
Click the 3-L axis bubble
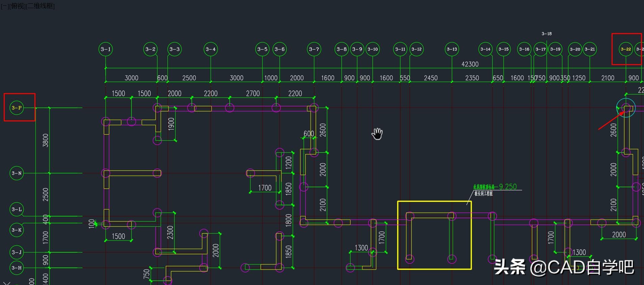click(17, 209)
